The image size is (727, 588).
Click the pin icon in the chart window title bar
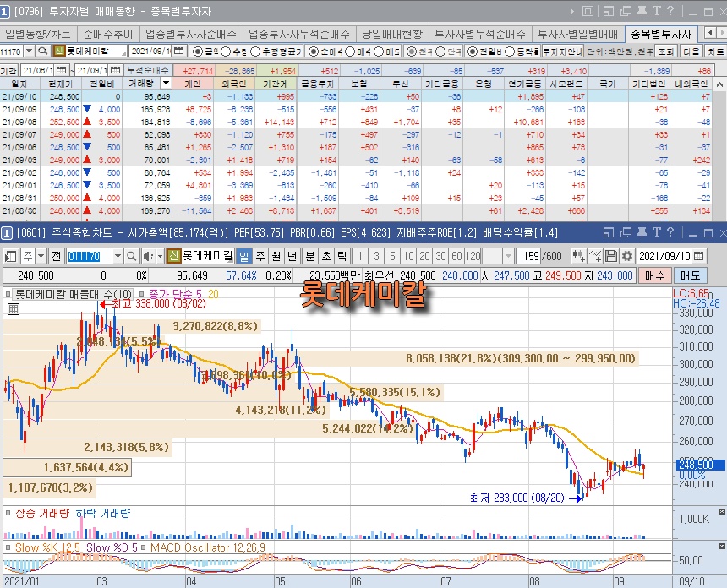point(642,232)
